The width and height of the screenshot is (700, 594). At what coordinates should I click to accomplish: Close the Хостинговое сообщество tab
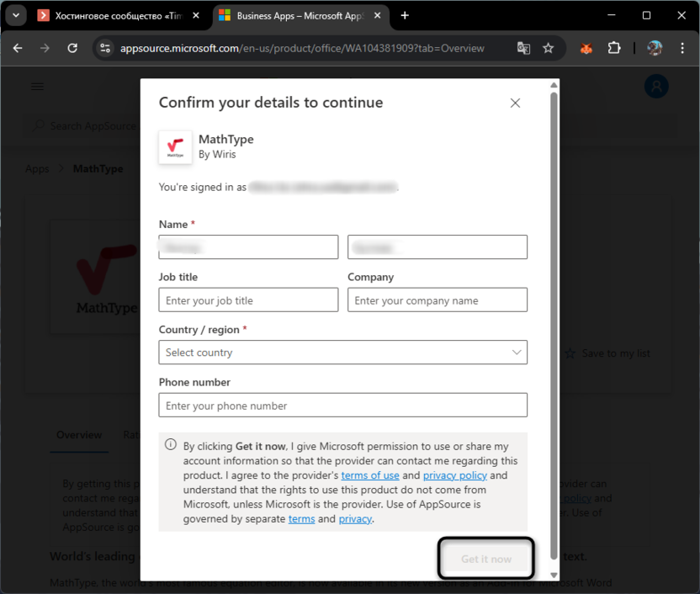[x=196, y=16]
